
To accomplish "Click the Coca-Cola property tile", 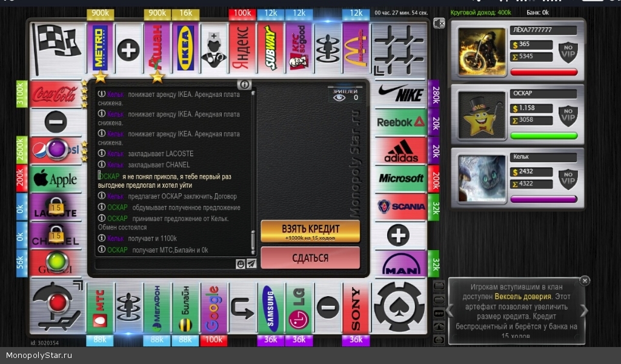I will click(x=56, y=94).
